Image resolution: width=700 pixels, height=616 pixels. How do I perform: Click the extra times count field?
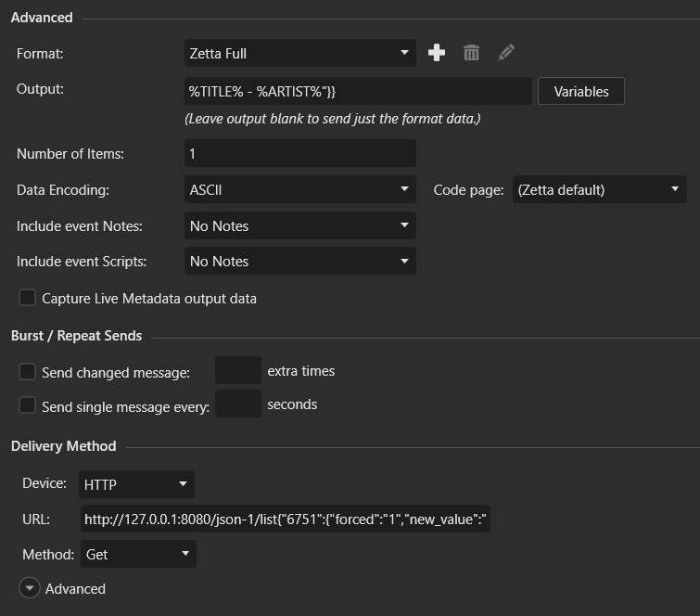tap(238, 371)
